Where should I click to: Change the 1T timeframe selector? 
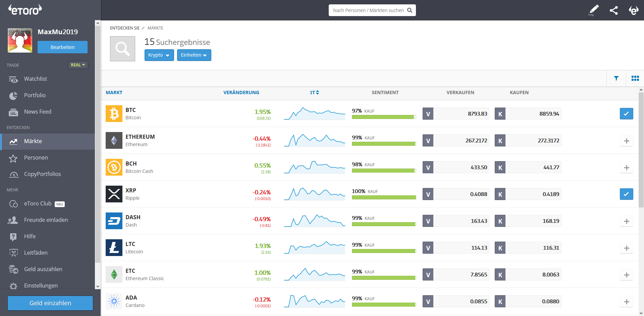(314, 92)
